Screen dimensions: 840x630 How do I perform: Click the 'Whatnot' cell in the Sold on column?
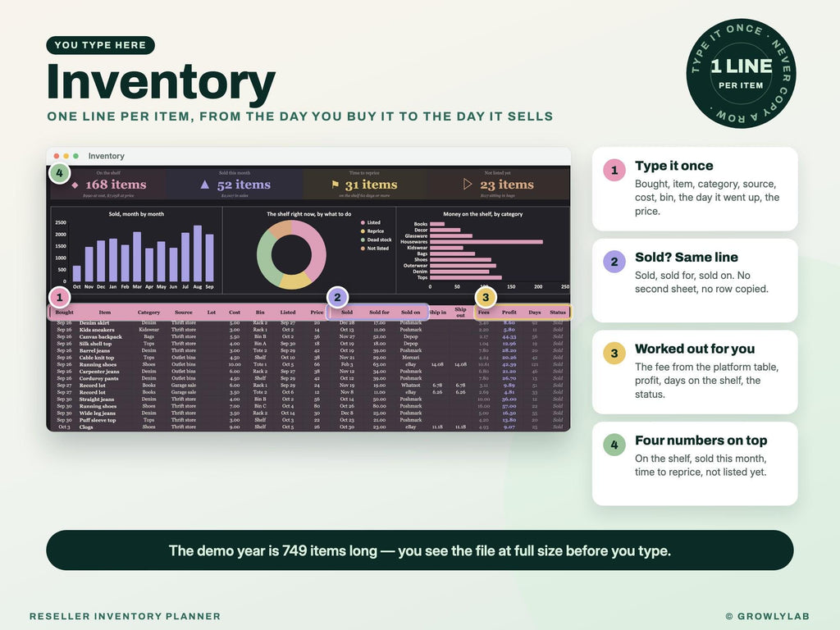pos(411,386)
